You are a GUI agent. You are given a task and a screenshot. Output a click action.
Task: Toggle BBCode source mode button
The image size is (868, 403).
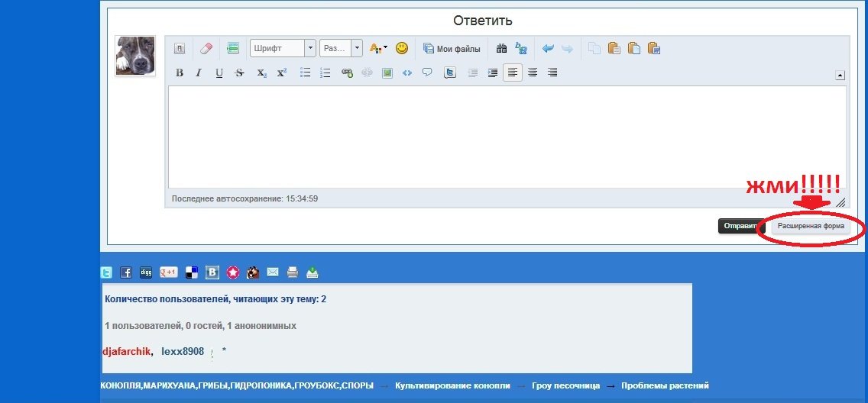180,49
